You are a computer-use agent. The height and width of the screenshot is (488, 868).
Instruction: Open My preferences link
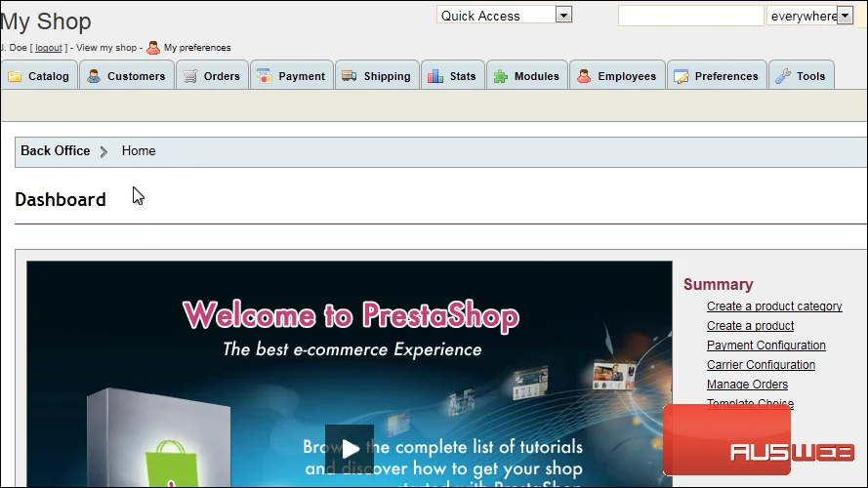197,48
